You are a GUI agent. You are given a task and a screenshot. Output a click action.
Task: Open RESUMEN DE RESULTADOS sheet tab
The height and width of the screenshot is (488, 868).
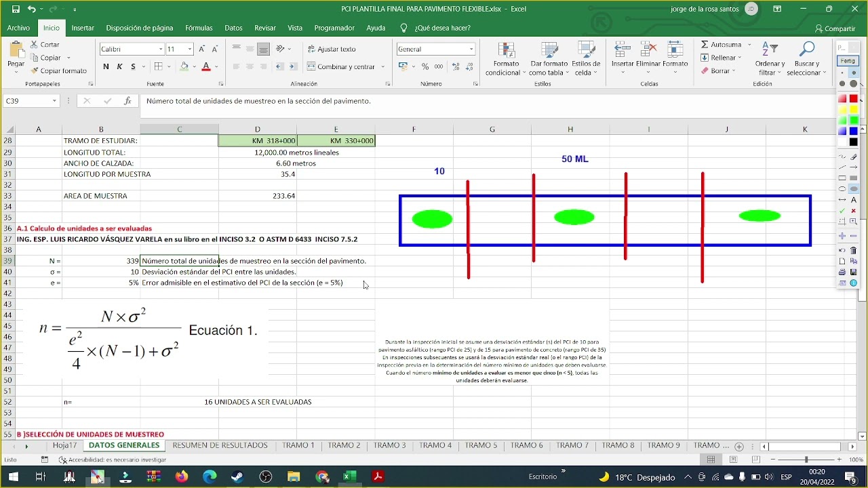pos(220,445)
